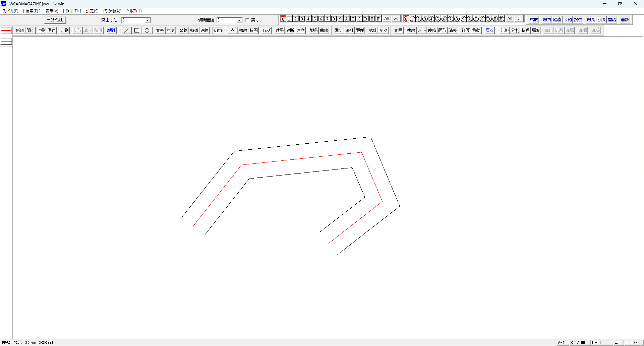
Task: Select the 点 (point) tool
Action: click(232, 30)
